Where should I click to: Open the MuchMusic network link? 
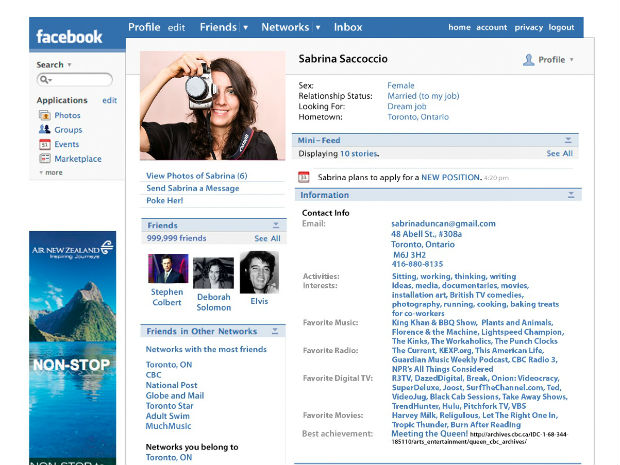pyautogui.click(x=168, y=426)
